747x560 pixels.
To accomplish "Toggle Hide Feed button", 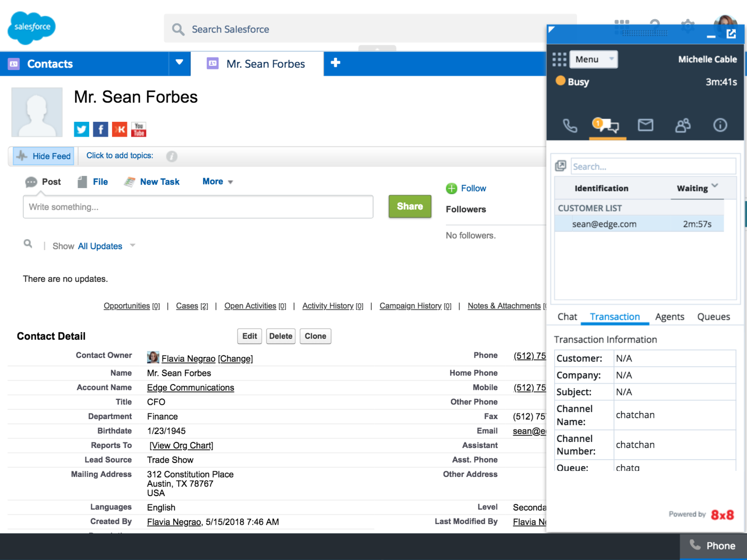I will (x=44, y=156).
